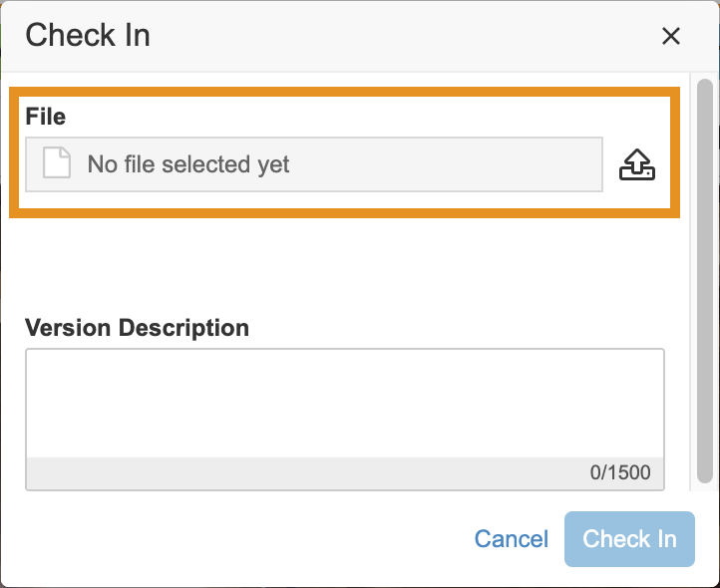Click the white space inside description box center
The width and height of the screenshot is (720, 588).
(344, 404)
